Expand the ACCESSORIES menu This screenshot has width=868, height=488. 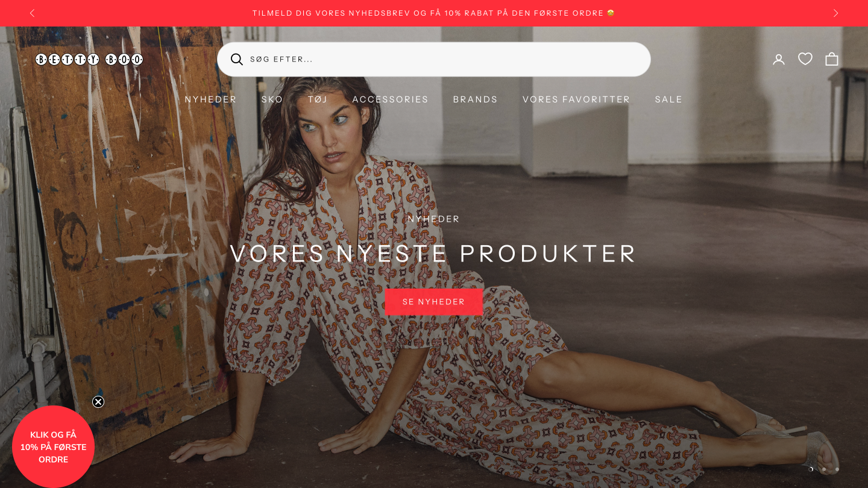(x=391, y=99)
